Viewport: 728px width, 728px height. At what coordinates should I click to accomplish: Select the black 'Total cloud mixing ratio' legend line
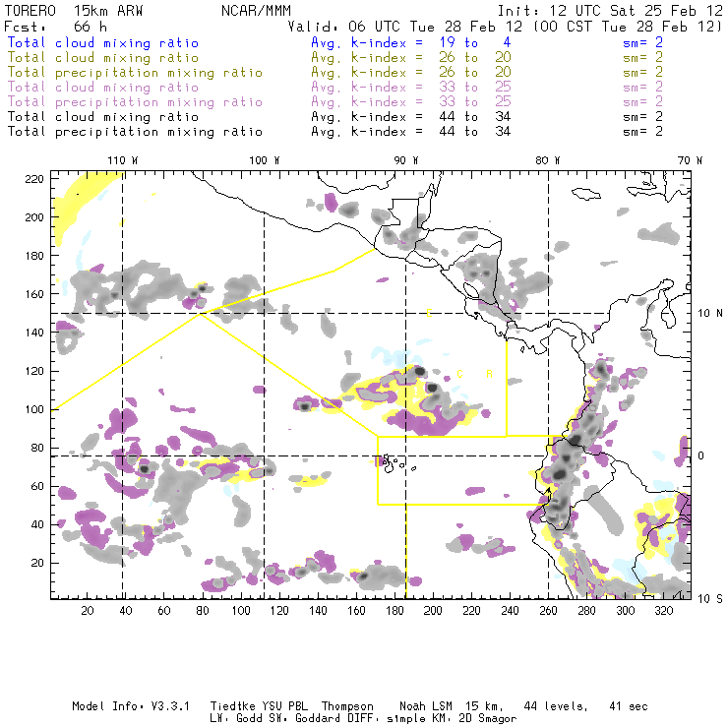103,116
